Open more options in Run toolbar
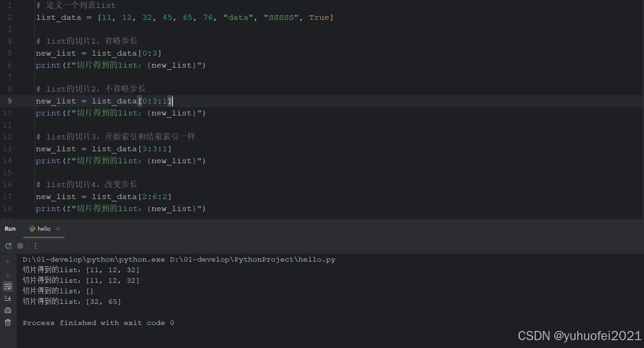The image size is (644, 348). 35,246
